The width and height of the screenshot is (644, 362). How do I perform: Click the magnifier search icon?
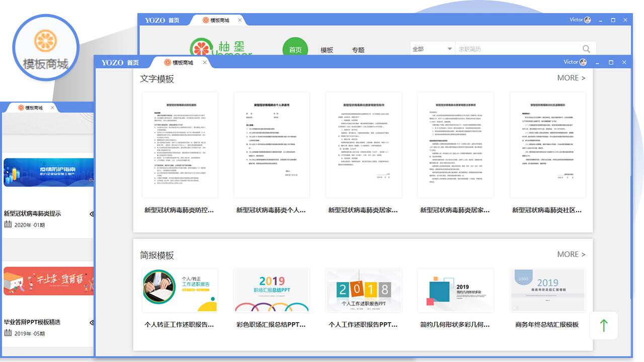(x=586, y=49)
